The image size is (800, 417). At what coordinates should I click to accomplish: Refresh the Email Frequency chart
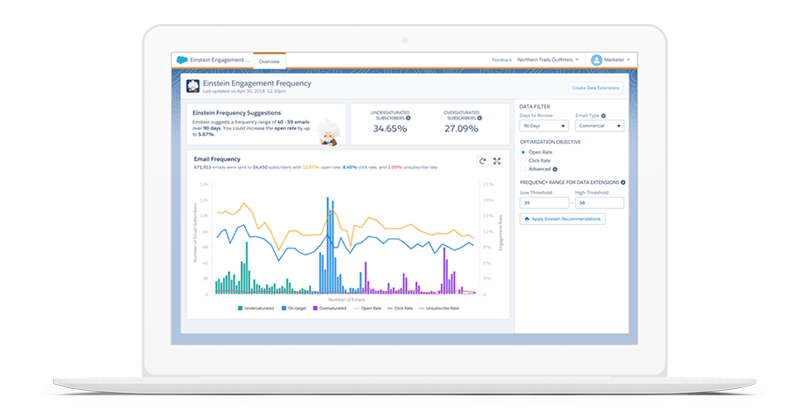click(482, 161)
